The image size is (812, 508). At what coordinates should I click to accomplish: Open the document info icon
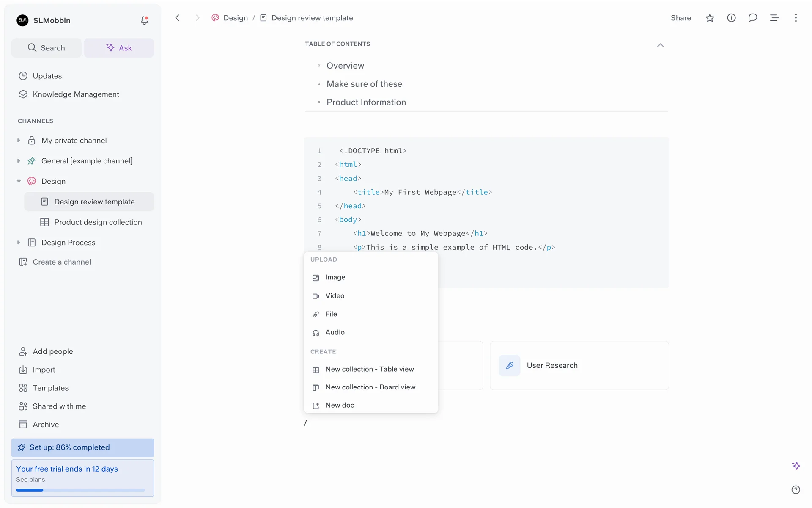coord(731,18)
